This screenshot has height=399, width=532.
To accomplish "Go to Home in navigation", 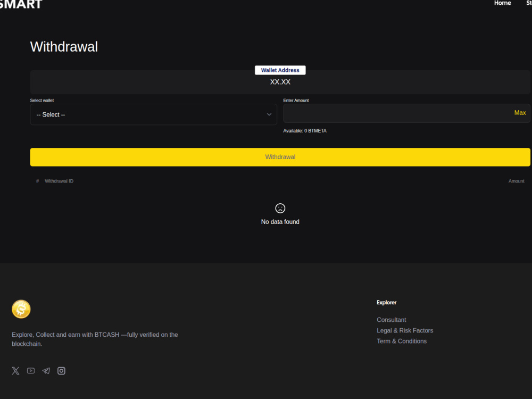I will coord(503,3).
